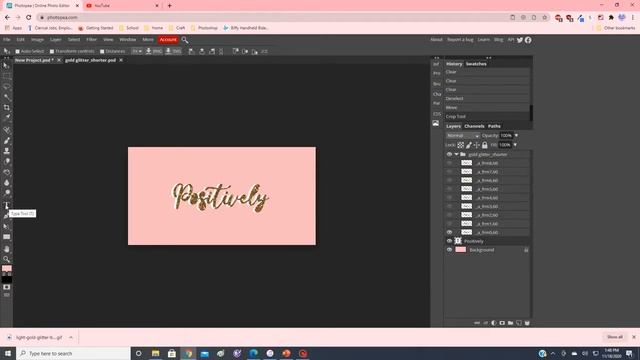Select the Move tool in toolbox
The image size is (640, 360).
pyautogui.click(x=6, y=66)
